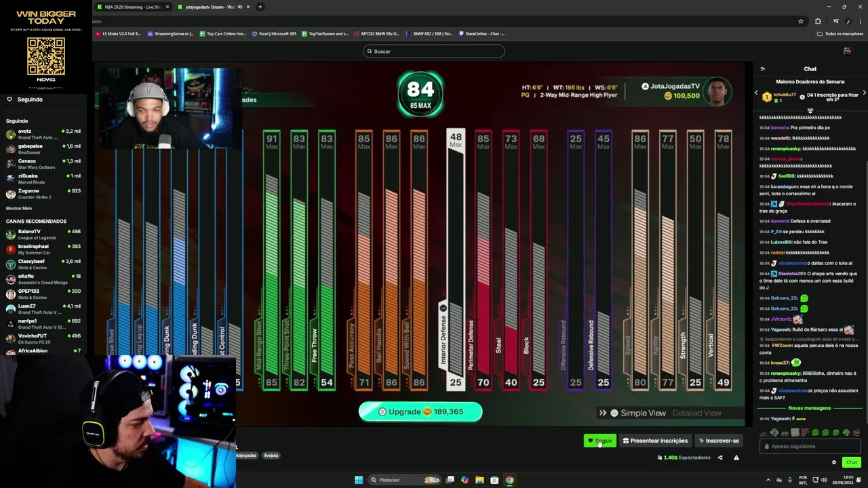
Task: Open Excel Microsoft 365 bookmark
Action: click(274, 33)
